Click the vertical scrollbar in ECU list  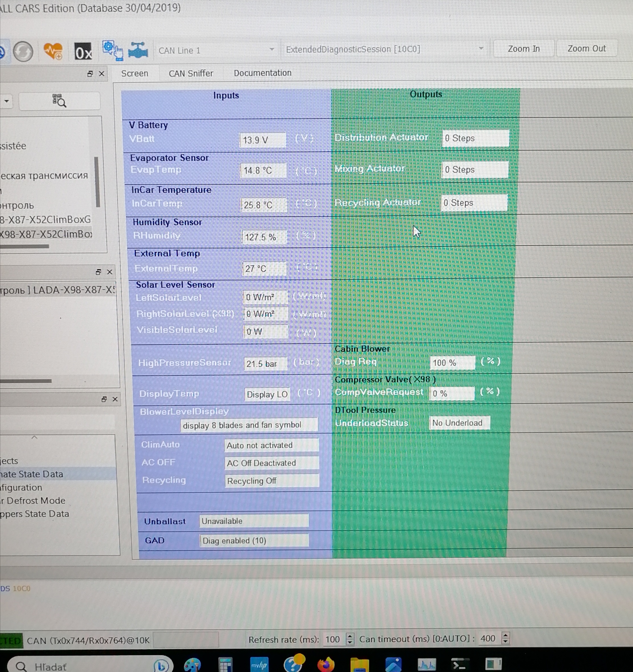pos(97,182)
